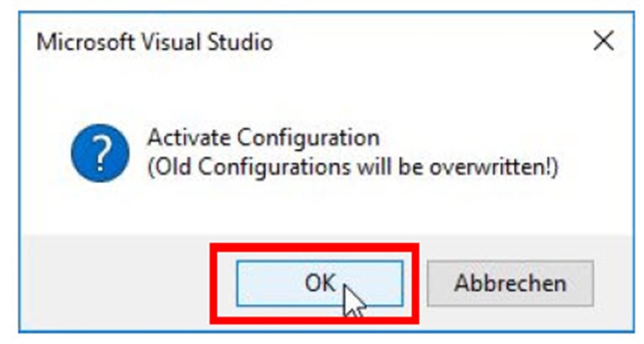This screenshot has width=644, height=344.
Task: Hit the Abbrechen button right of OK
Action: coord(509,283)
